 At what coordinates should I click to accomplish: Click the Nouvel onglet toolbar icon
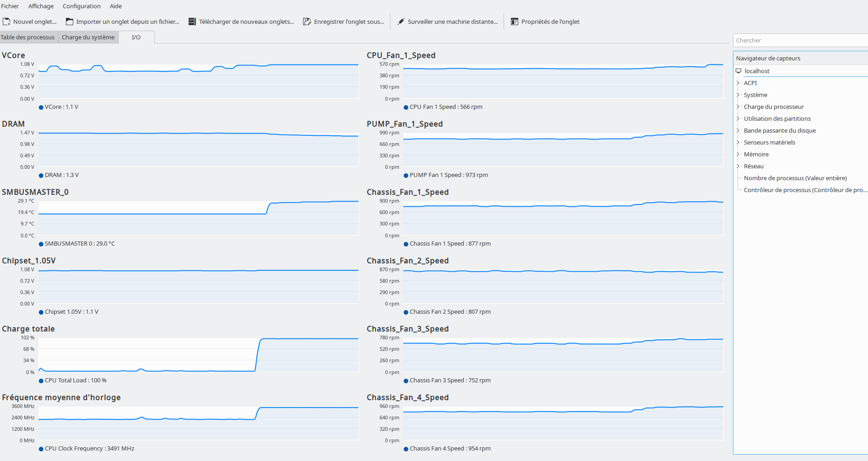(6, 21)
